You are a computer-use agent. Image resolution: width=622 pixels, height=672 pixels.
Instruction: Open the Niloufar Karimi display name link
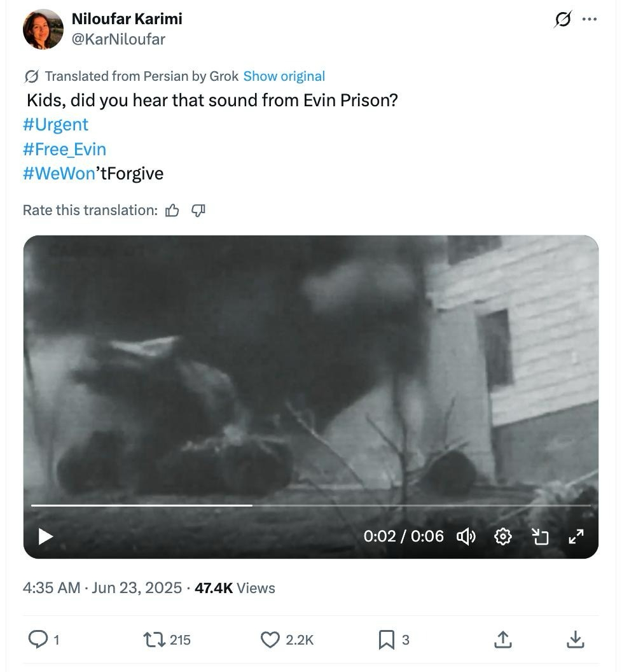(x=127, y=19)
